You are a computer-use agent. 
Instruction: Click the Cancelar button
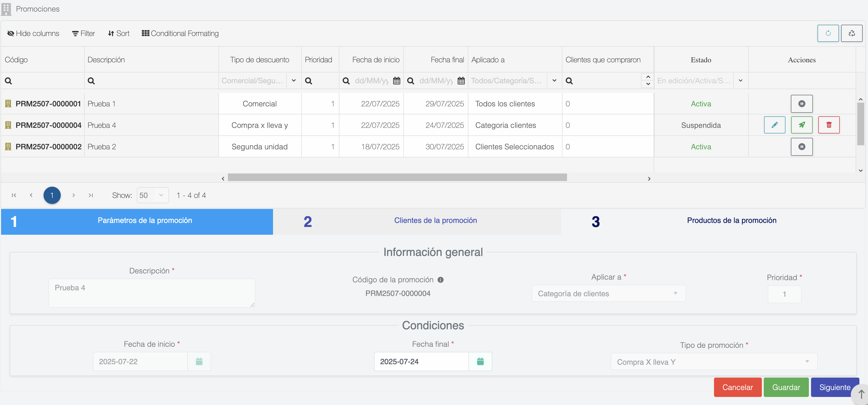(x=738, y=387)
